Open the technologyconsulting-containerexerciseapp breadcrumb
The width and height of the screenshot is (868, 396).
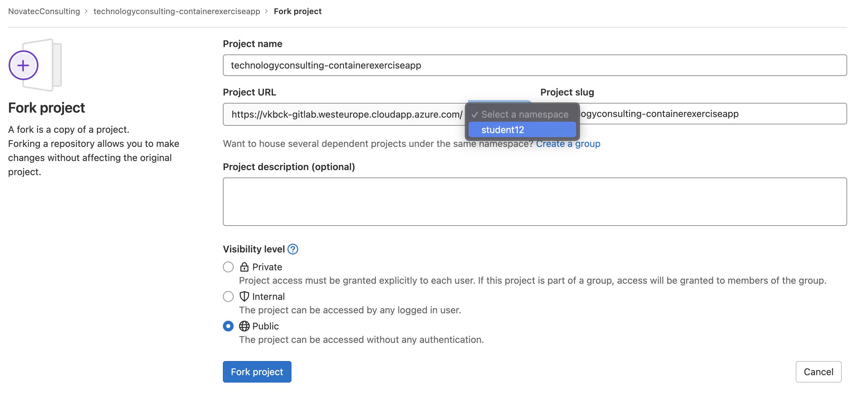[176, 11]
